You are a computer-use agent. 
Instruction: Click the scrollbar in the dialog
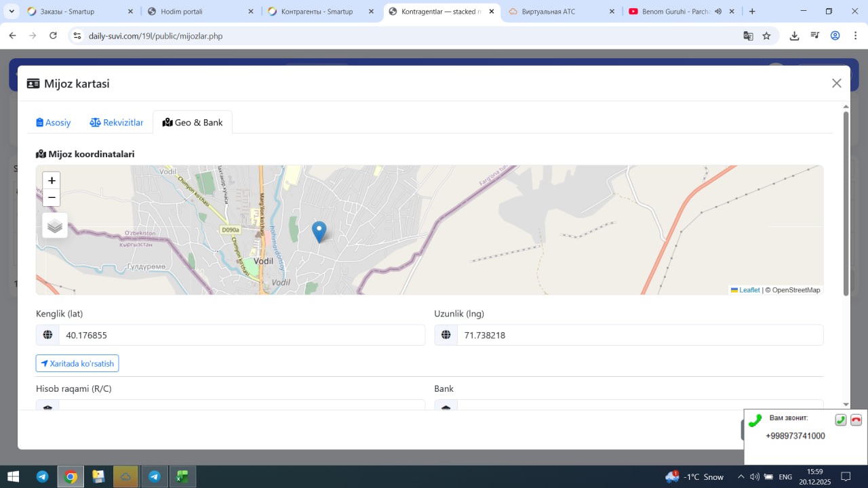[x=846, y=203]
